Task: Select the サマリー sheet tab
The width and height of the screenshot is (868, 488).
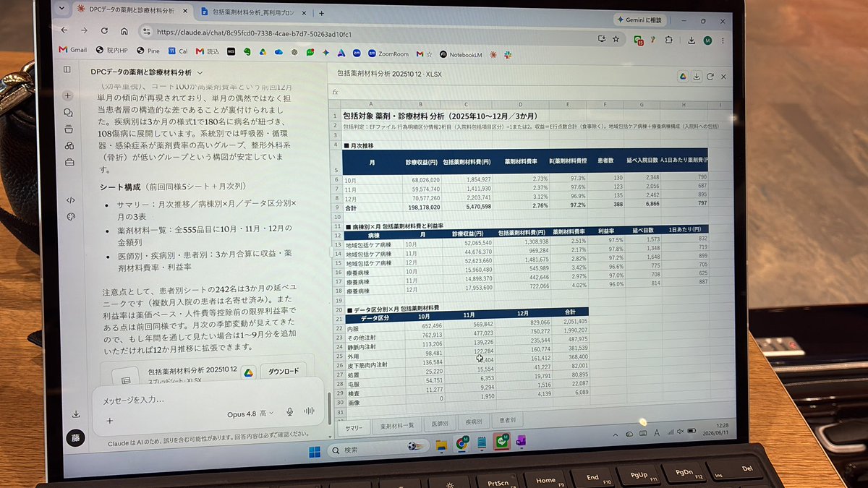Action: point(354,427)
